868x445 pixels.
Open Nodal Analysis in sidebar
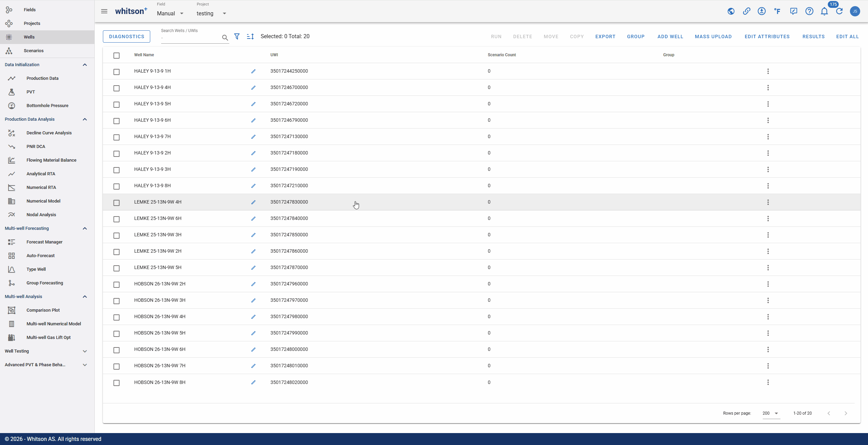(x=47, y=215)
